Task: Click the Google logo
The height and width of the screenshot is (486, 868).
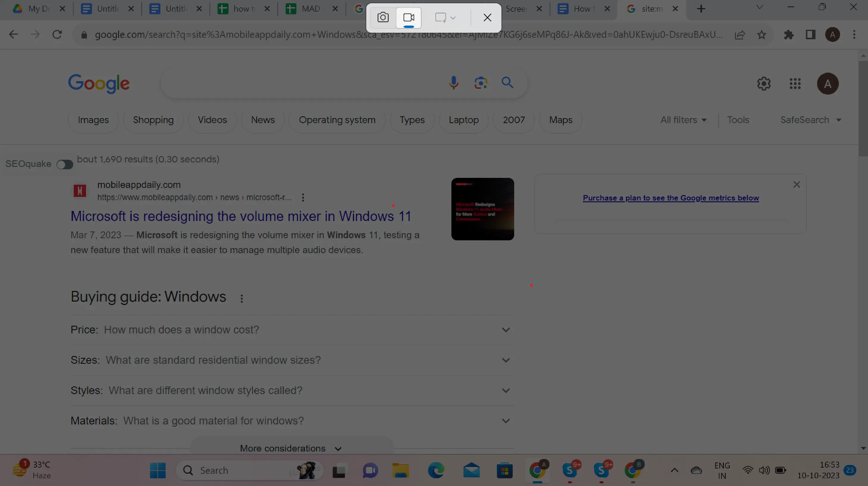Action: [99, 84]
